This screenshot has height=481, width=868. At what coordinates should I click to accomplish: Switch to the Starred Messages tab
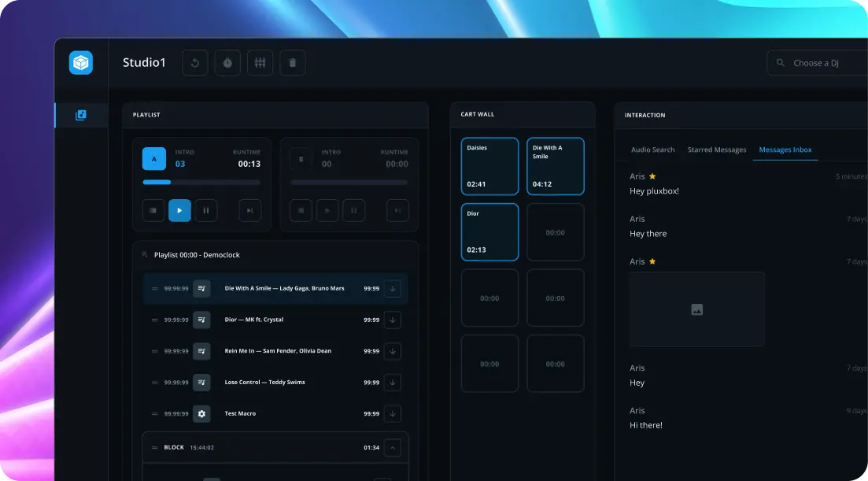(717, 150)
